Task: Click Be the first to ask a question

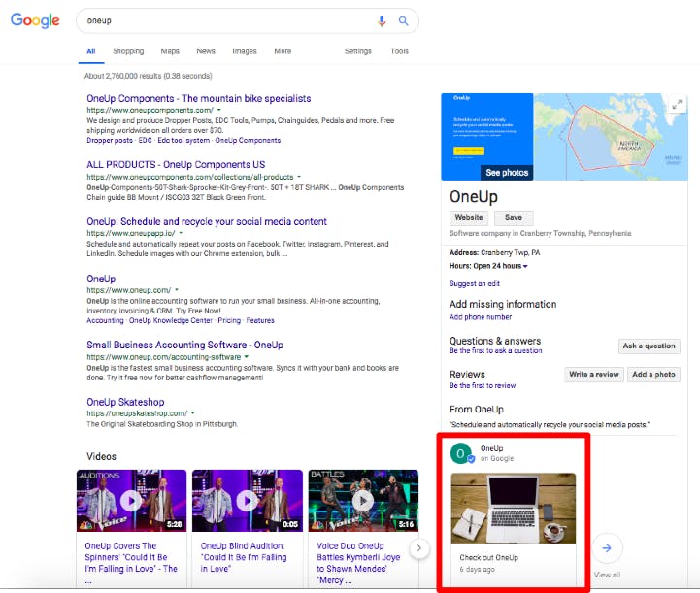Action: (x=495, y=351)
